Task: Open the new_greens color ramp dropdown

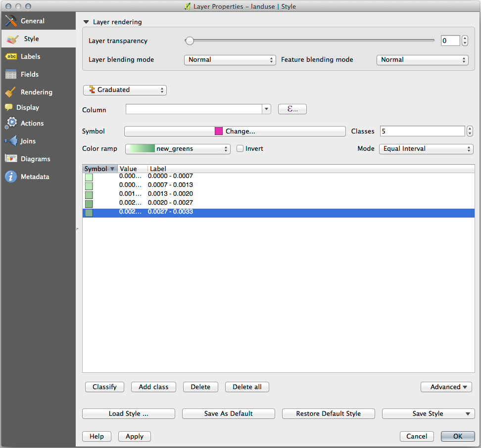Action: 178,148
